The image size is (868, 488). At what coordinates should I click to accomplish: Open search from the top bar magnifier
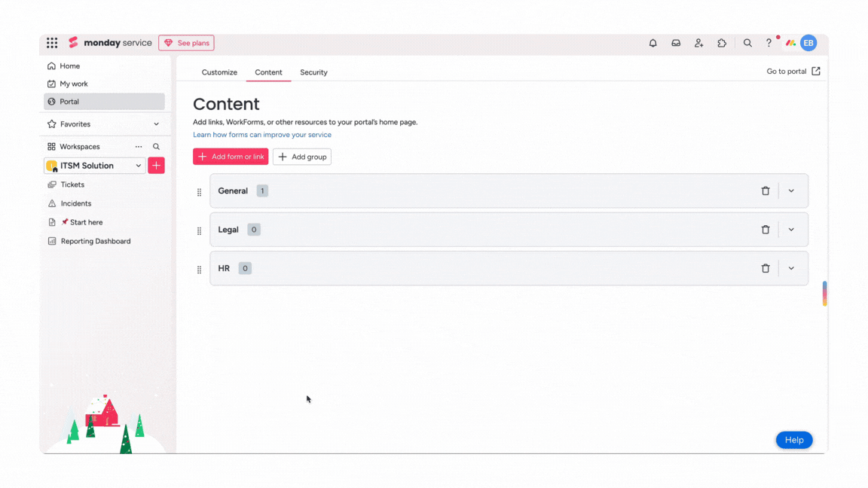click(747, 43)
